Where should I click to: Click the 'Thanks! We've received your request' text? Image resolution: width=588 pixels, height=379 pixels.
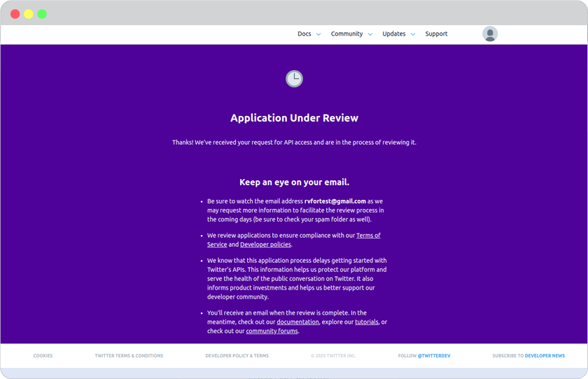[294, 143]
